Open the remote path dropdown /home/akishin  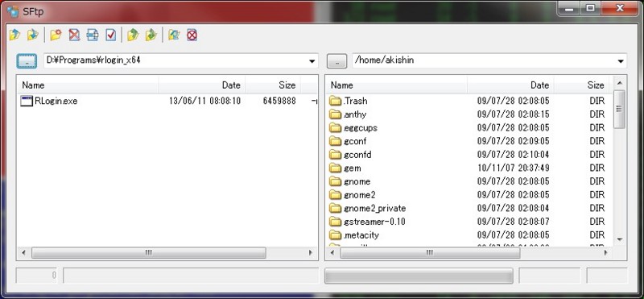pos(621,61)
